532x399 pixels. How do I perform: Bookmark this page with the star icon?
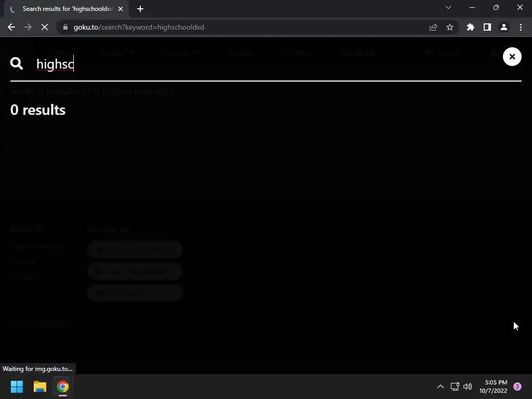tap(450, 27)
